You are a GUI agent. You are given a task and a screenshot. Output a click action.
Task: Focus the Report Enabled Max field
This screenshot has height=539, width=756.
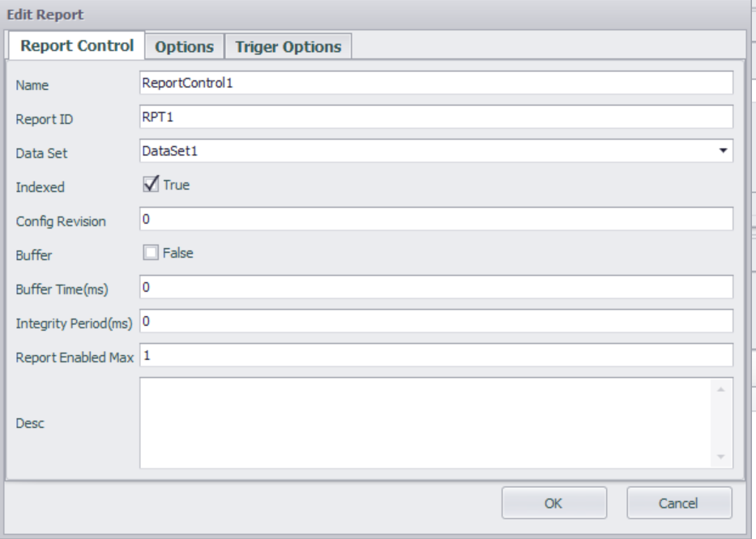click(436, 354)
